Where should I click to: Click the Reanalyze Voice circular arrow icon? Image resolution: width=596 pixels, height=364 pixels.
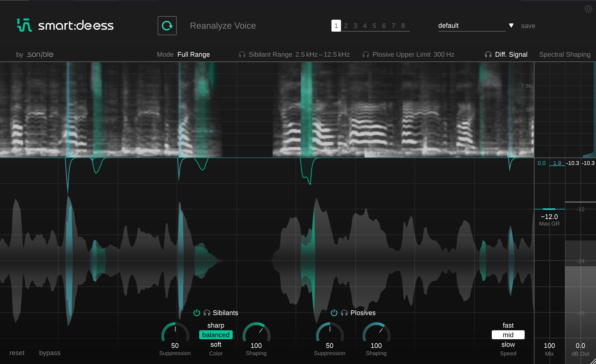(167, 26)
